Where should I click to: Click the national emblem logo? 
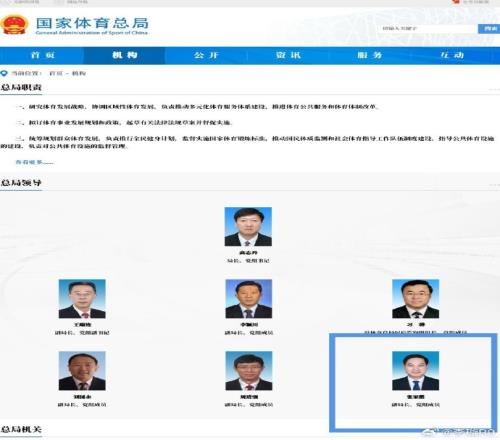14,24
